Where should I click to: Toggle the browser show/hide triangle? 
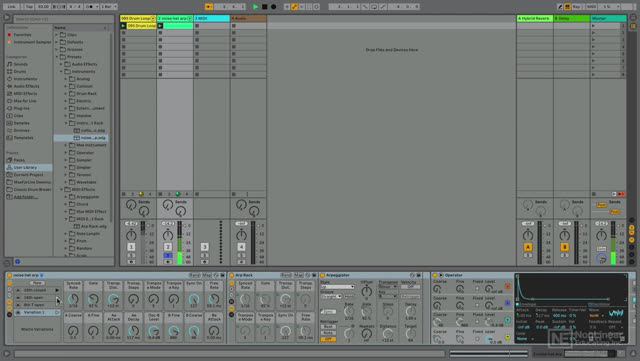pyautogui.click(x=7, y=18)
